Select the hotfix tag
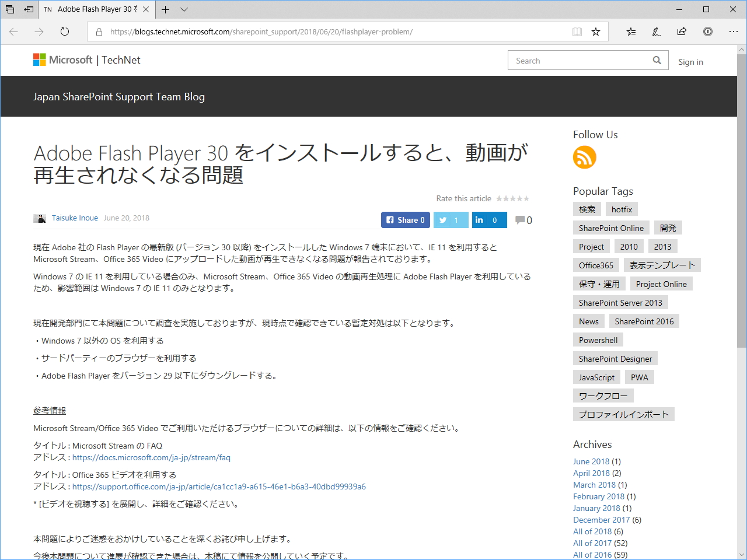The height and width of the screenshot is (560, 747). tap(622, 209)
